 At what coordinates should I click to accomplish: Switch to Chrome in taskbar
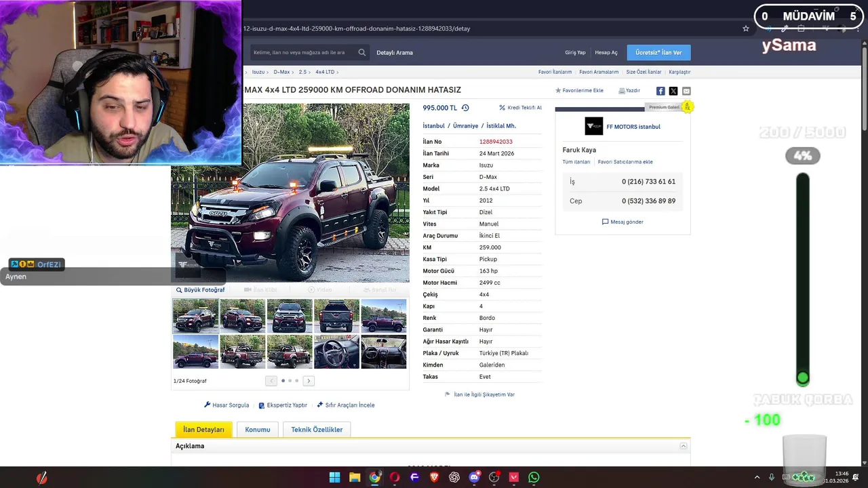(x=374, y=477)
